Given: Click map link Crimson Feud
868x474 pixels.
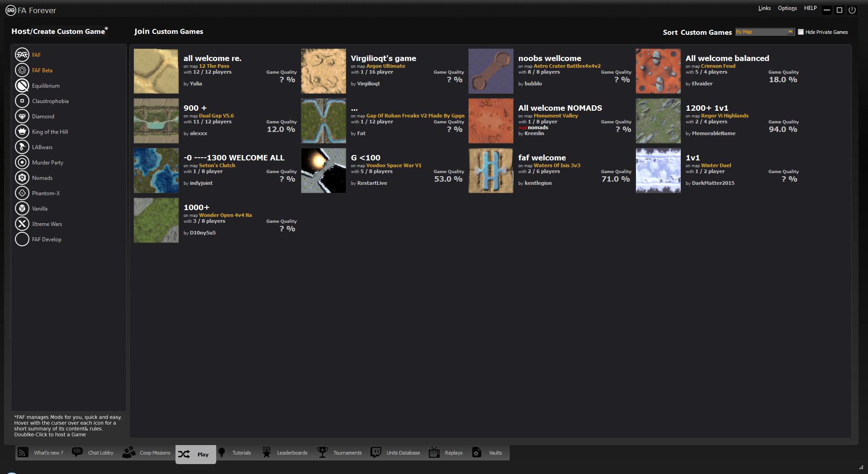Looking at the screenshot, I should tap(718, 66).
